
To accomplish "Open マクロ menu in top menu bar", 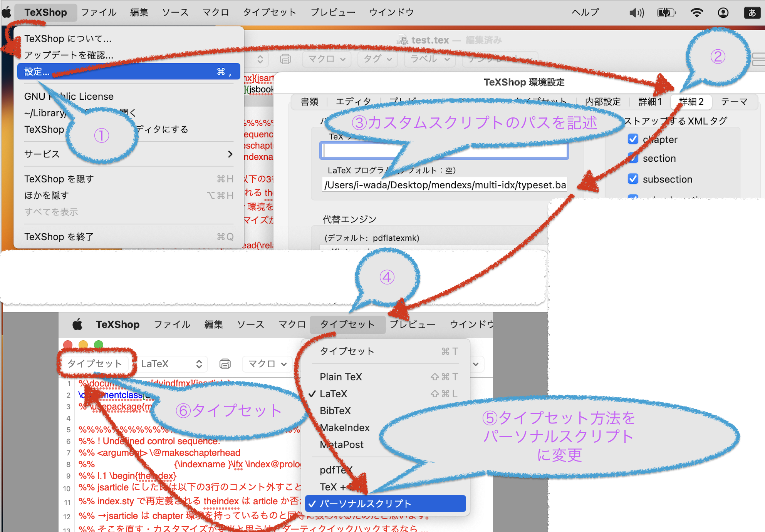I will (216, 12).
